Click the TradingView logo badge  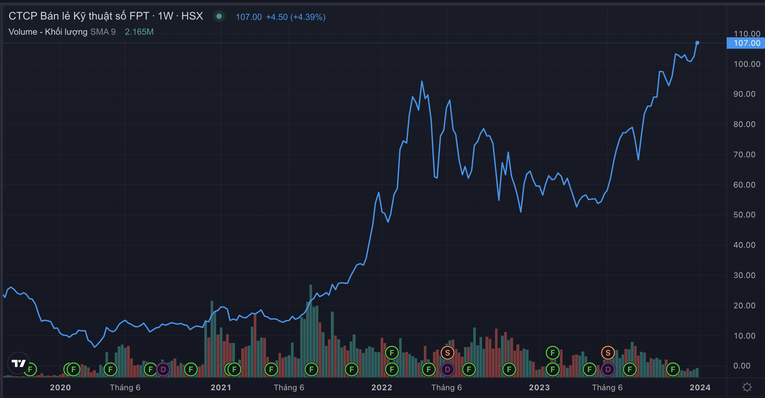(x=19, y=363)
